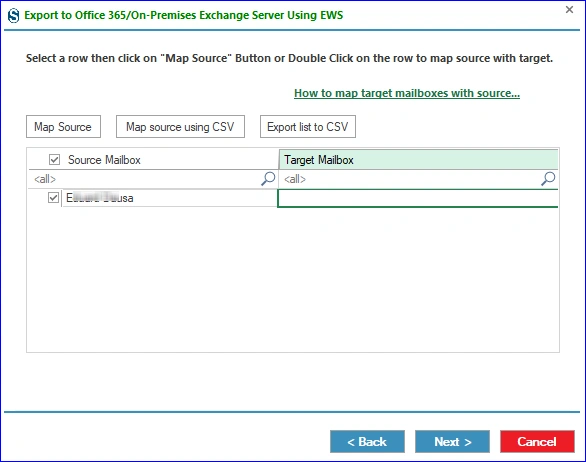The width and height of the screenshot is (586, 462).
Task: Go to previous step with Back
Action: 367,441
